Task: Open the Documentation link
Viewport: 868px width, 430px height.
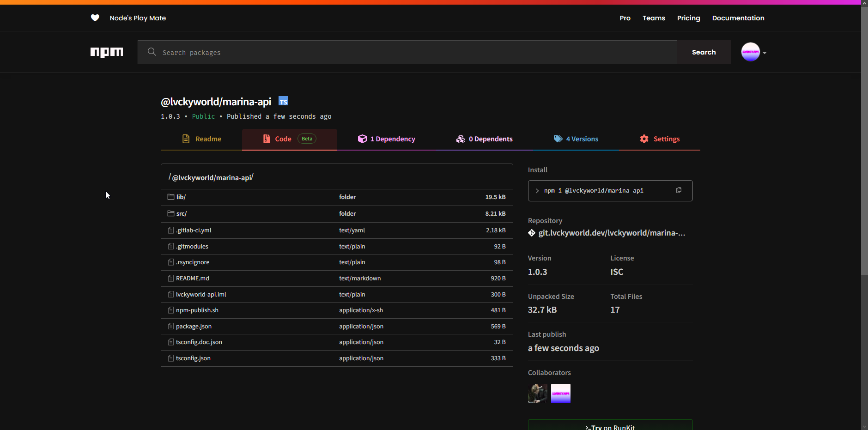Action: click(738, 18)
